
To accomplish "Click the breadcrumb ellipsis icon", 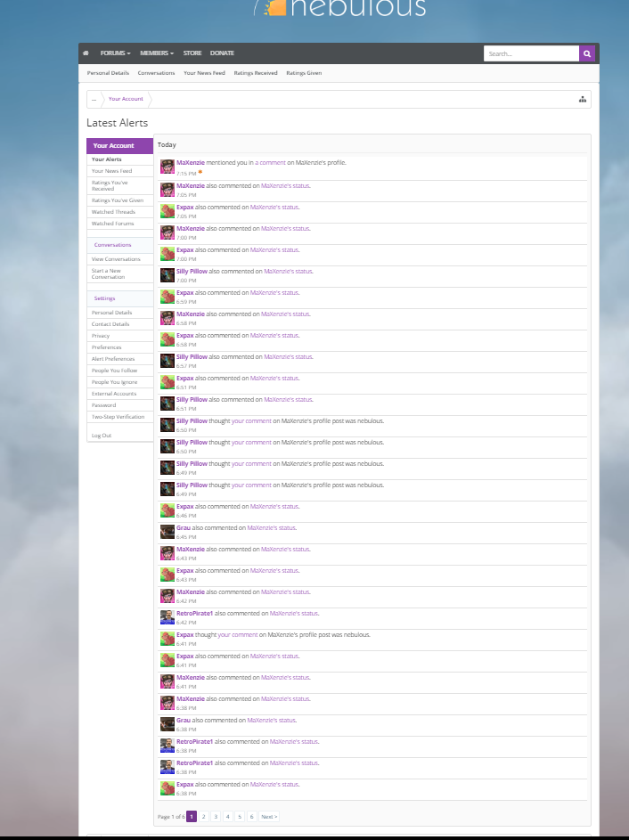I will pos(94,99).
